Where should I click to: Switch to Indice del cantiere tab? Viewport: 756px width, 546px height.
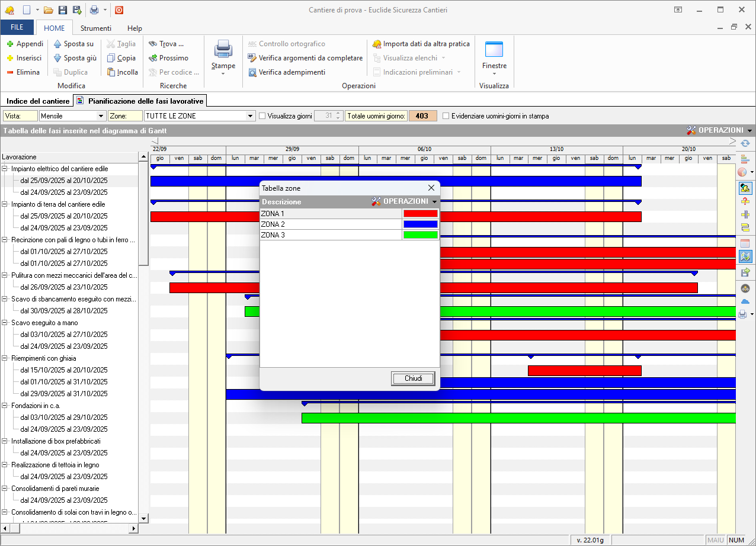pos(38,101)
